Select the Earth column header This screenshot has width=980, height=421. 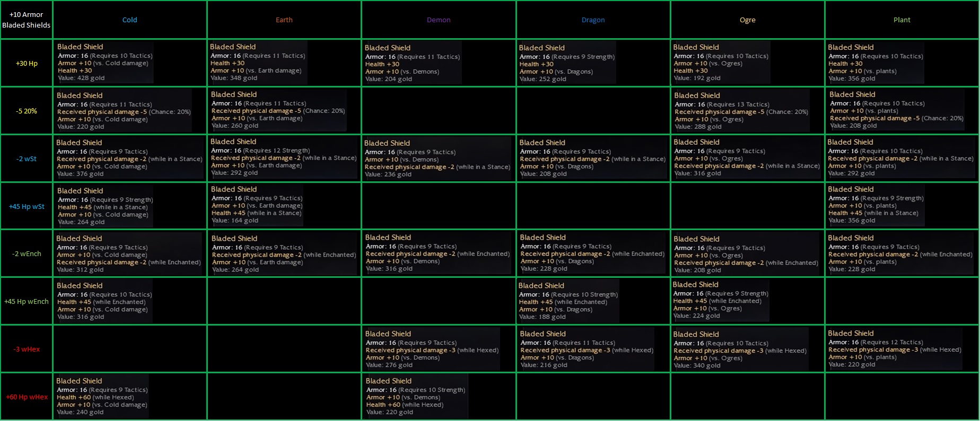284,20
